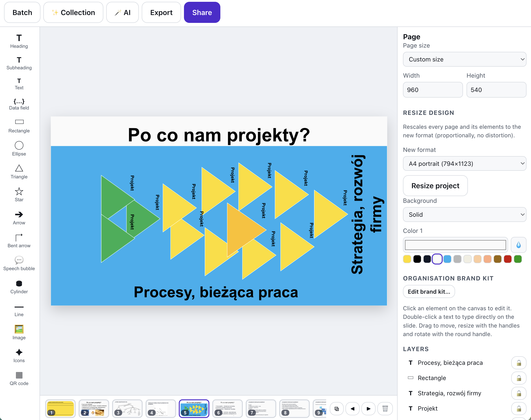Delete the current page with trash icon
This screenshot has width=531, height=420.
pos(385,409)
